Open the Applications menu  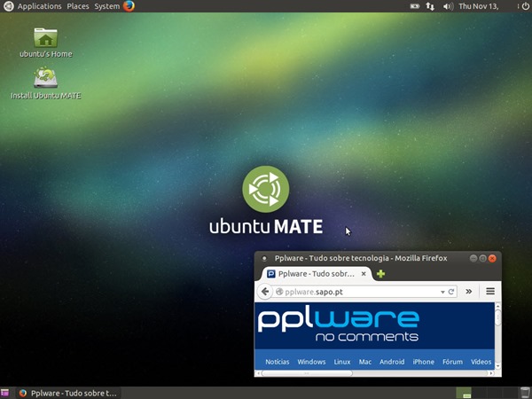(x=39, y=6)
